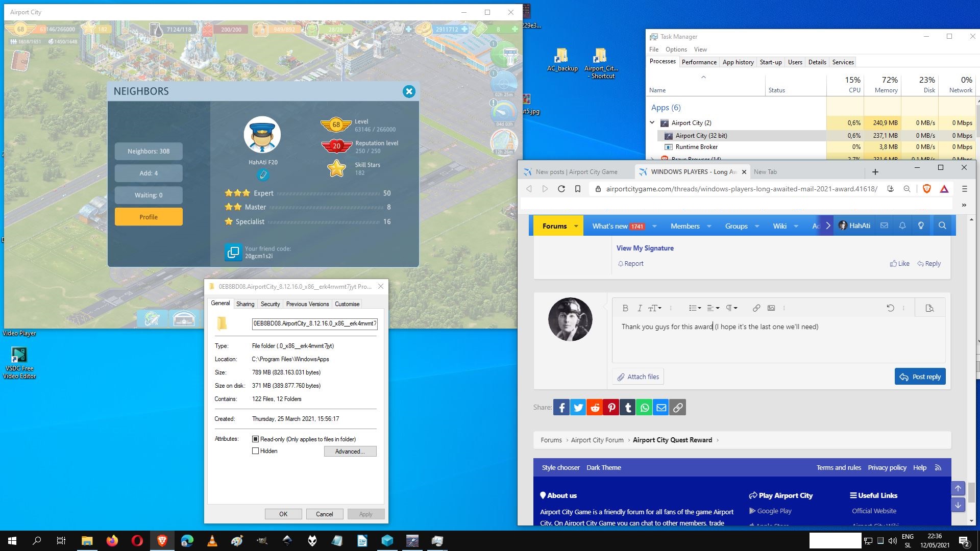Open Customise tab in Properties
The height and width of the screenshot is (551, 980).
tap(347, 304)
